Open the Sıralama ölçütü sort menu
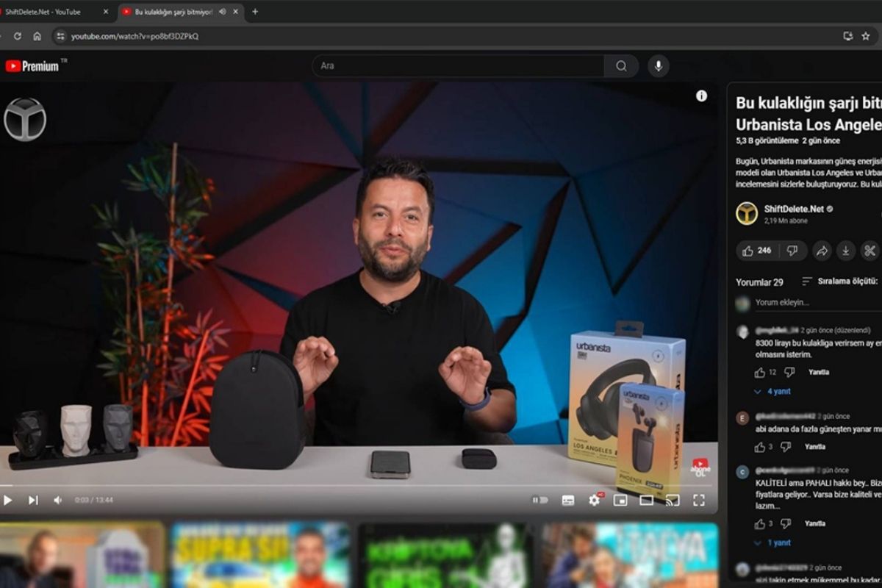Screen dimensions: 882x588 (840, 281)
